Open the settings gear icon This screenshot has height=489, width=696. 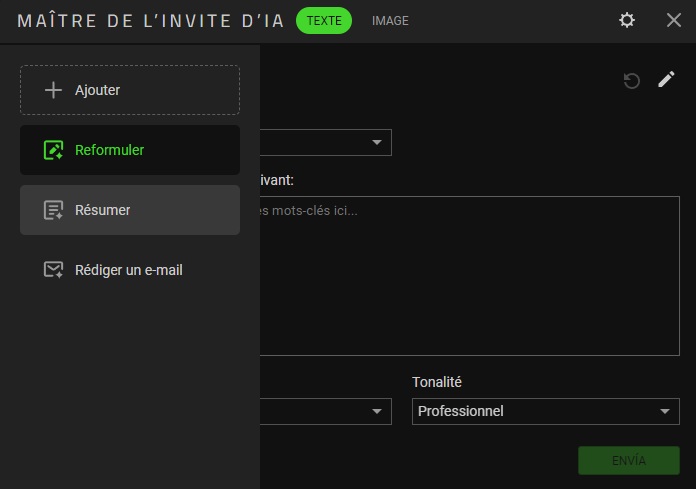click(x=627, y=20)
